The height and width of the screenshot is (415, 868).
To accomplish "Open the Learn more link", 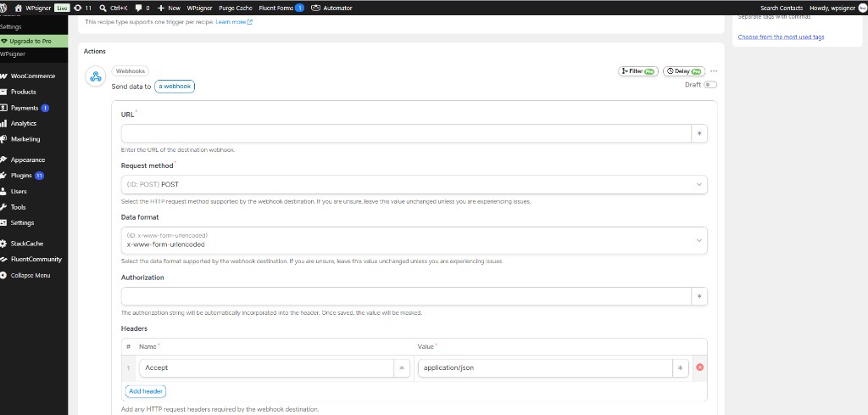I will coord(234,21).
